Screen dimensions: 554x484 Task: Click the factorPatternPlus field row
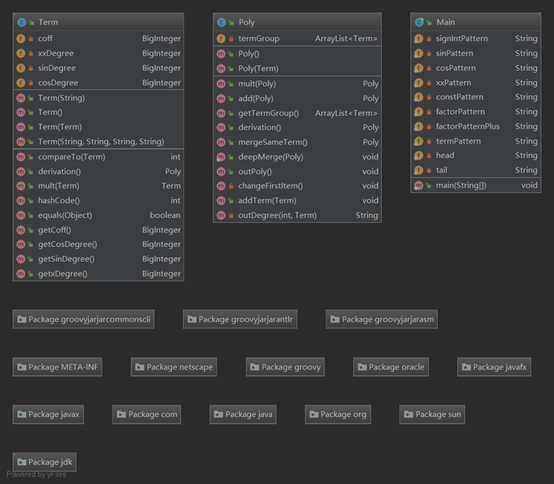476,126
